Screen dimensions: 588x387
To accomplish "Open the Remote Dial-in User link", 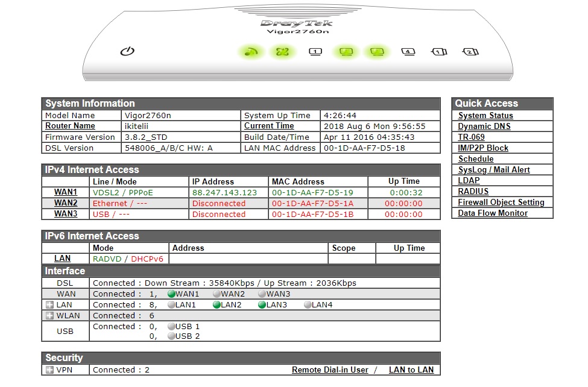I will (x=330, y=370).
